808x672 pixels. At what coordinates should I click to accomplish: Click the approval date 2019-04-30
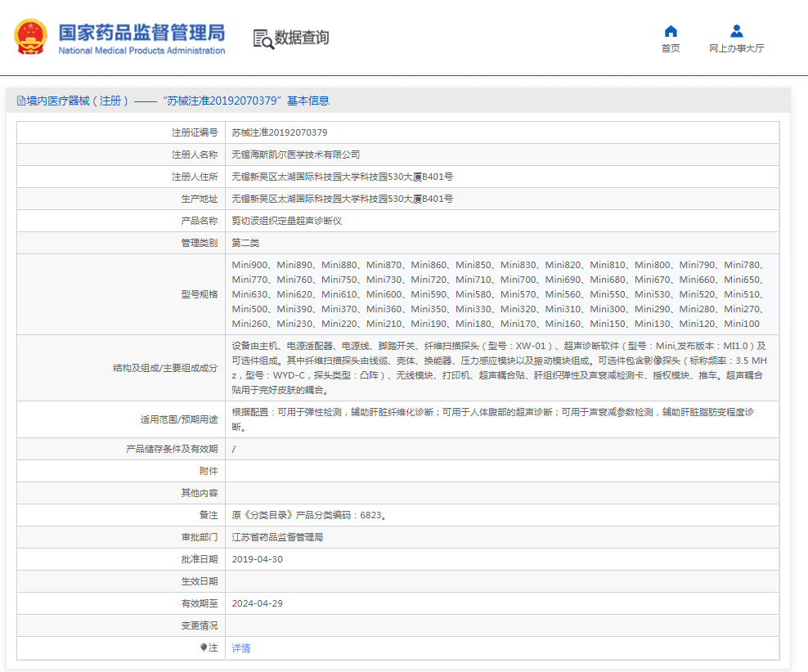pyautogui.click(x=257, y=559)
